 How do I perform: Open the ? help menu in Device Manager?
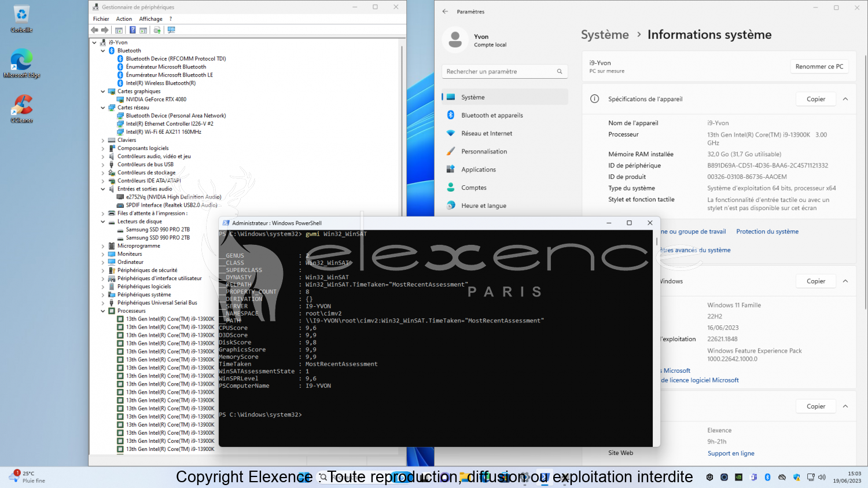click(x=171, y=19)
